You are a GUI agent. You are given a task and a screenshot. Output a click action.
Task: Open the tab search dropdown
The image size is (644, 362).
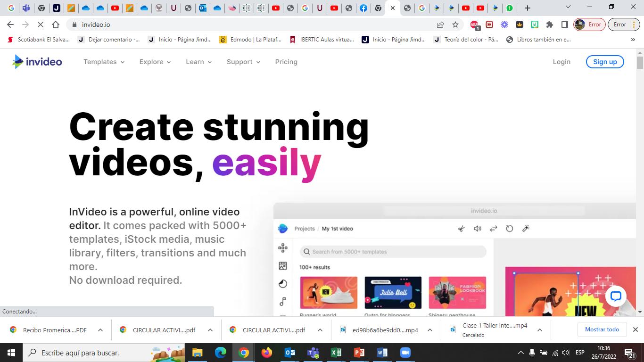[x=568, y=7]
